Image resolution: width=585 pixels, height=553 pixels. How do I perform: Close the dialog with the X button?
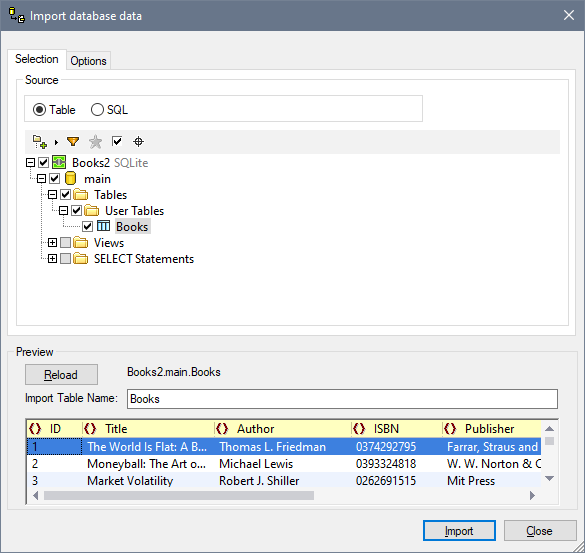pos(569,15)
